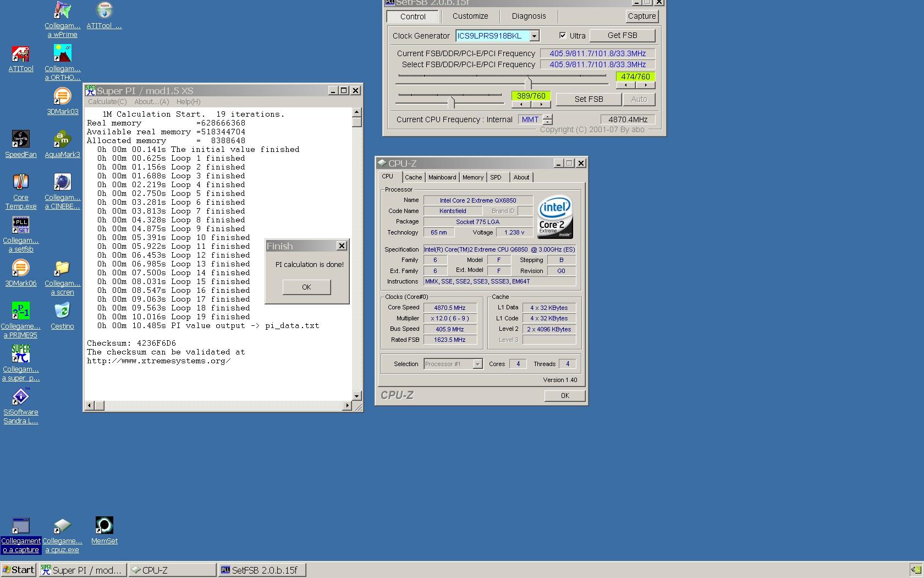This screenshot has height=578, width=924.
Task: Click the Get FSB button
Action: [623, 35]
